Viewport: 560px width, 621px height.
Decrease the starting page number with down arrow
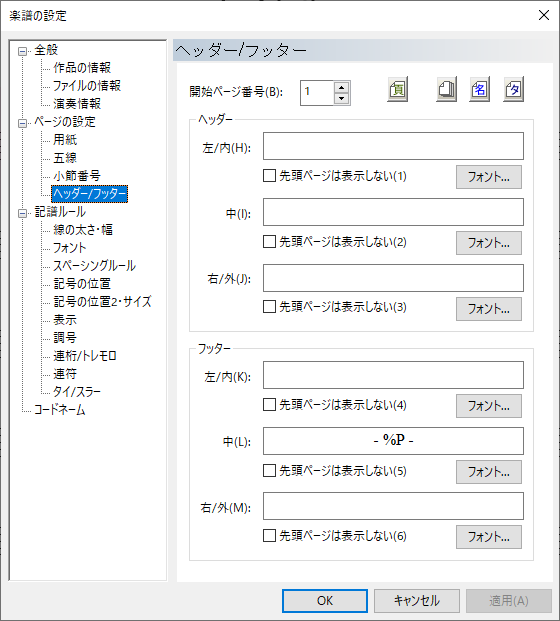click(x=341, y=98)
